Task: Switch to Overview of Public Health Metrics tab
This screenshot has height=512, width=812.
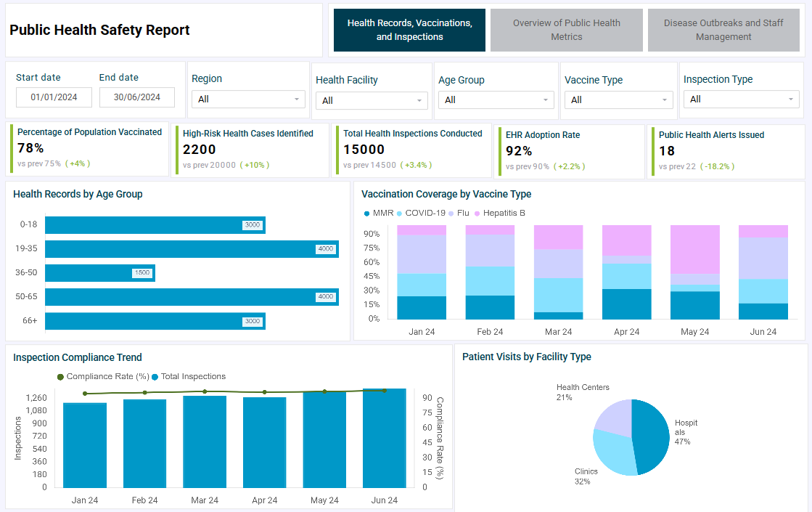Action: coord(567,30)
